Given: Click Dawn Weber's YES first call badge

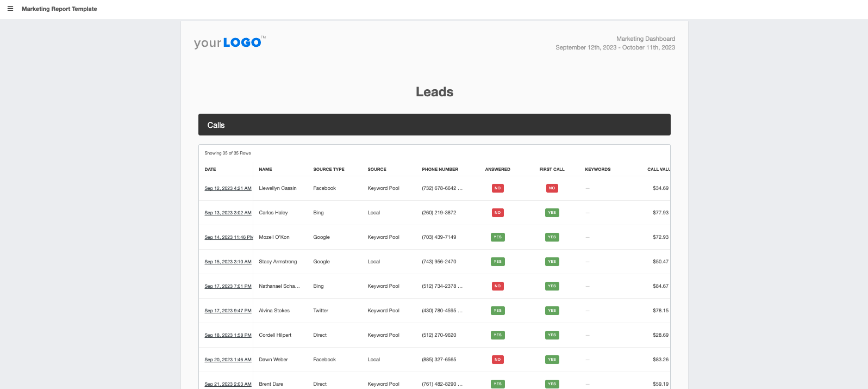Looking at the screenshot, I should (552, 360).
